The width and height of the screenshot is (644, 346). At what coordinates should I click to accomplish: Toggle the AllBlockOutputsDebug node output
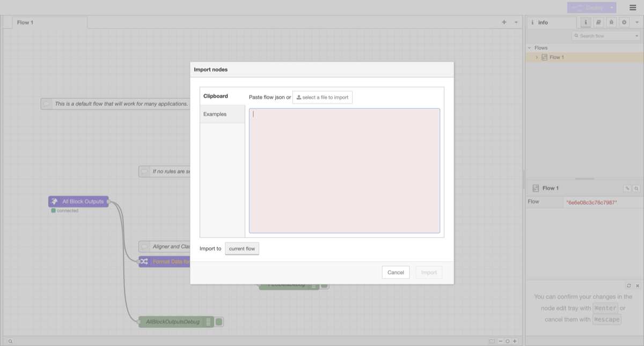(218, 321)
